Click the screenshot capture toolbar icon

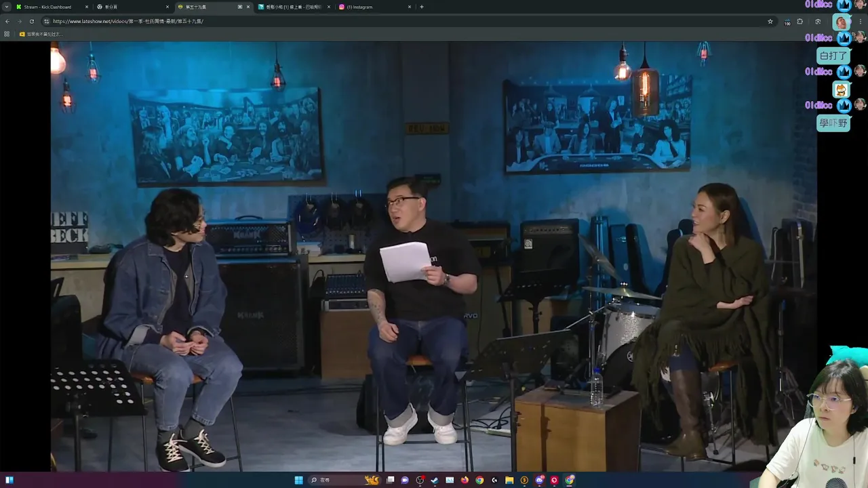(818, 21)
